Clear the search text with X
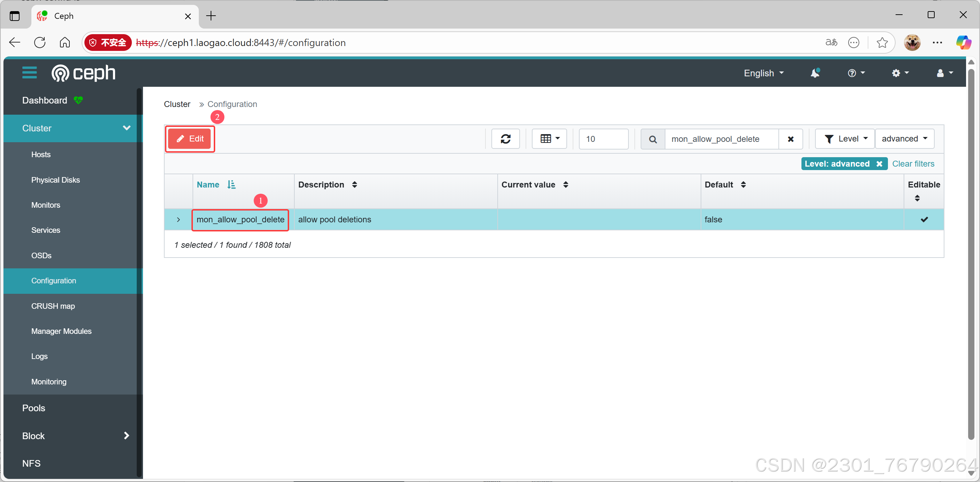 coord(790,139)
